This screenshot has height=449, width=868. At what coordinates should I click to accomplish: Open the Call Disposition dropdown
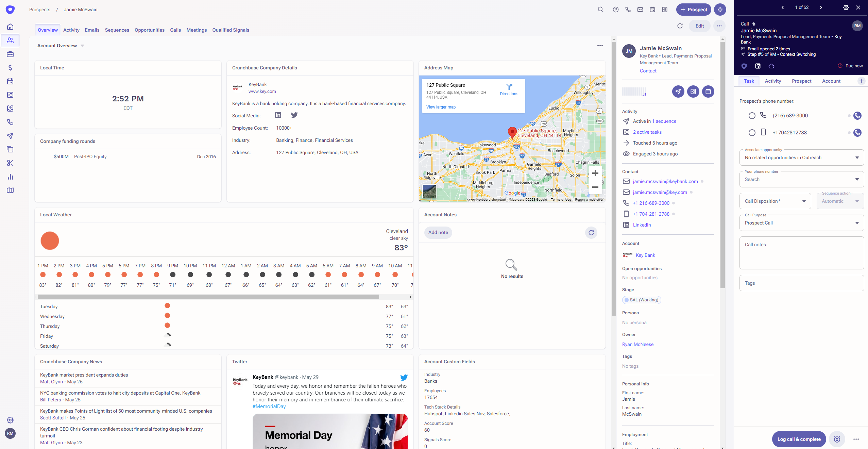[775, 201]
